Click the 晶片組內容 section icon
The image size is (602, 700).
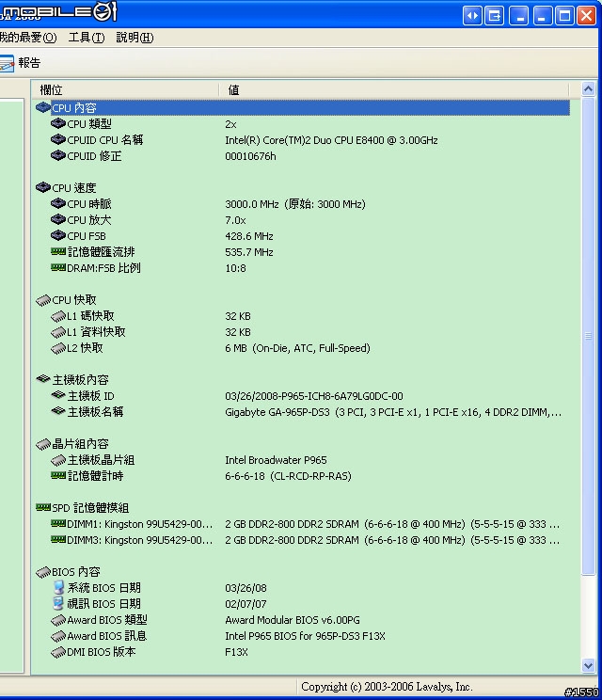[43, 444]
